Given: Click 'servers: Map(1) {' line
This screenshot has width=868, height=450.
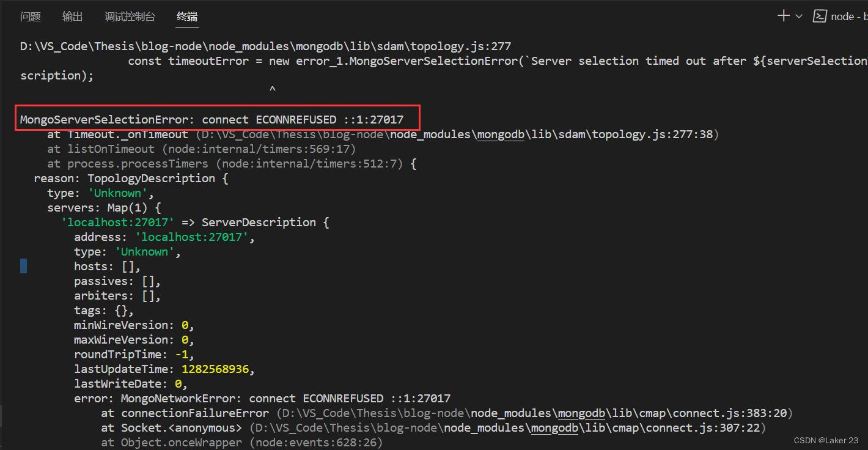Looking at the screenshot, I should click(x=104, y=207).
